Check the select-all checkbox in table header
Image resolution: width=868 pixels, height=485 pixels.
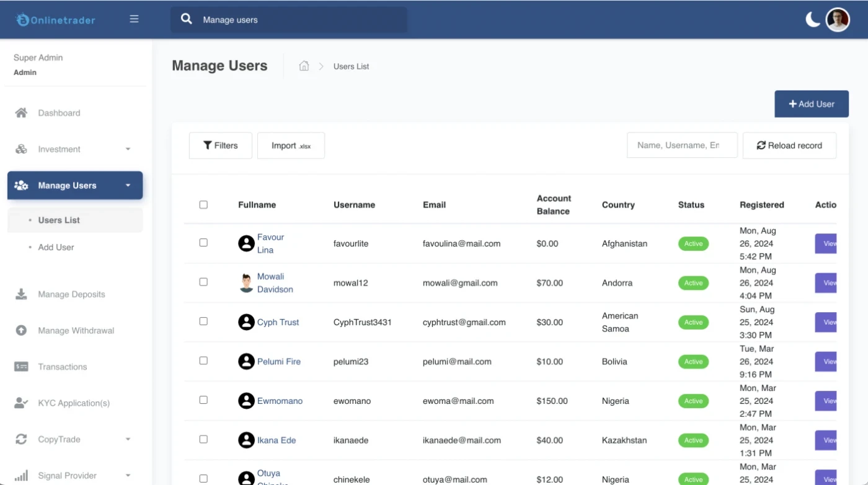(x=203, y=205)
